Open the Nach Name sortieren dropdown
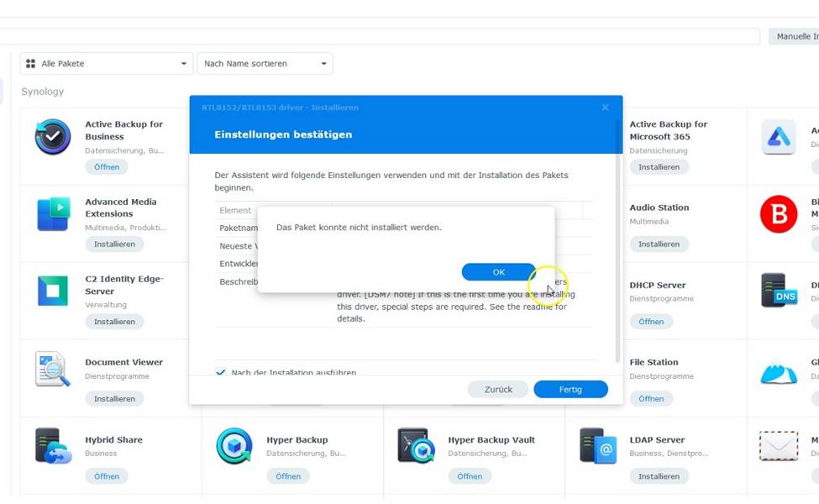This screenshot has height=504, width=819. coord(265,63)
